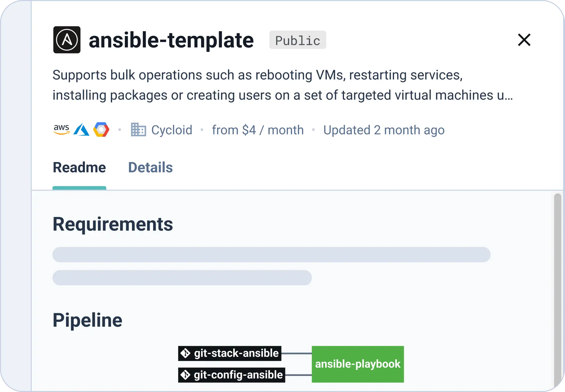Click the Requirements heading
565x392 pixels.
[x=113, y=224]
